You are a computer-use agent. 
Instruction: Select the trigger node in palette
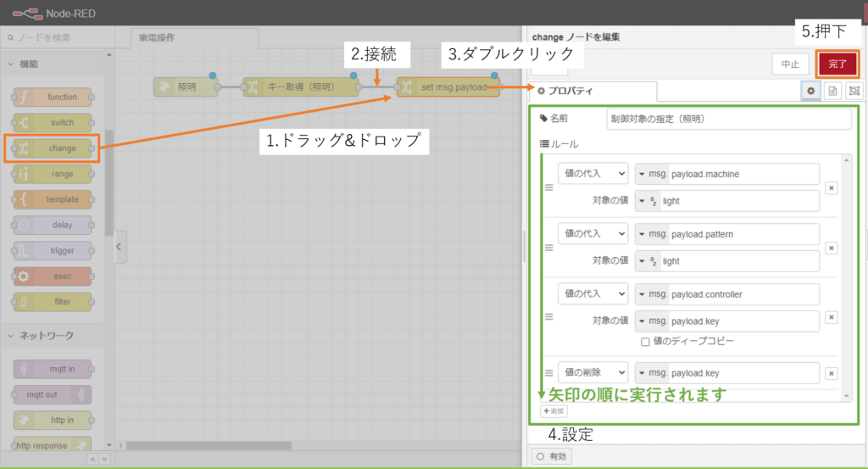tap(53, 250)
